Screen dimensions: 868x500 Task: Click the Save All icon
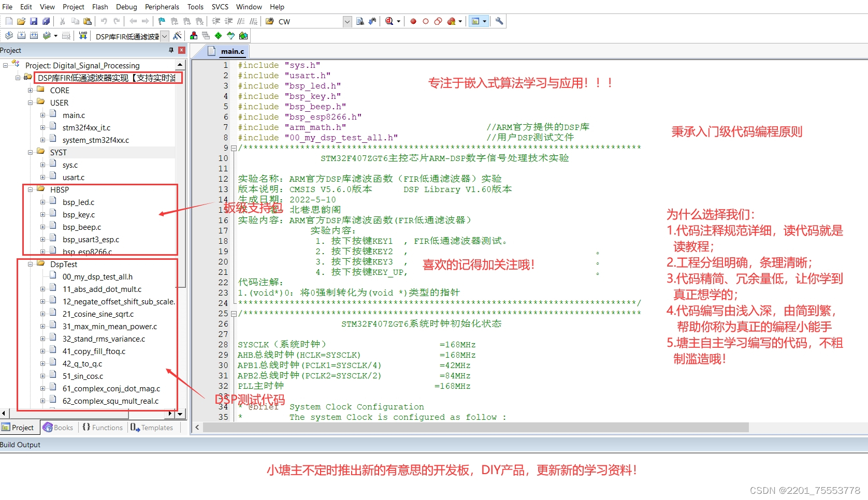(x=46, y=21)
